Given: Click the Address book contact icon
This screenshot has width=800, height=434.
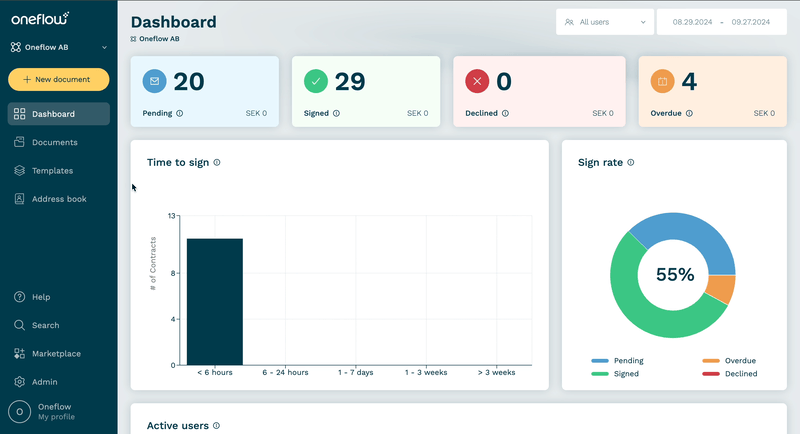Looking at the screenshot, I should tap(19, 199).
